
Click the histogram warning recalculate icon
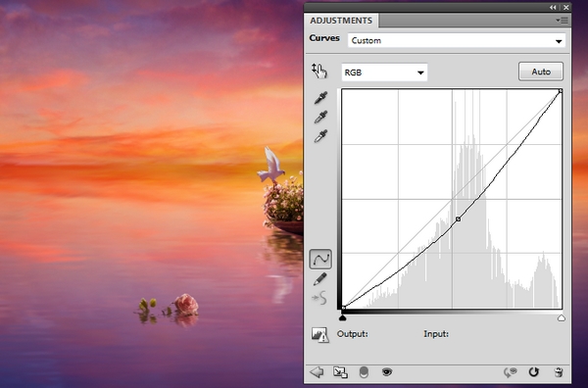pyautogui.click(x=319, y=335)
